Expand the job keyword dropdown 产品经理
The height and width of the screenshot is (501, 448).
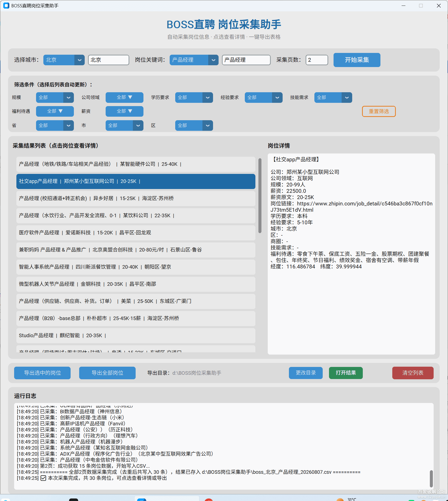pyautogui.click(x=194, y=60)
